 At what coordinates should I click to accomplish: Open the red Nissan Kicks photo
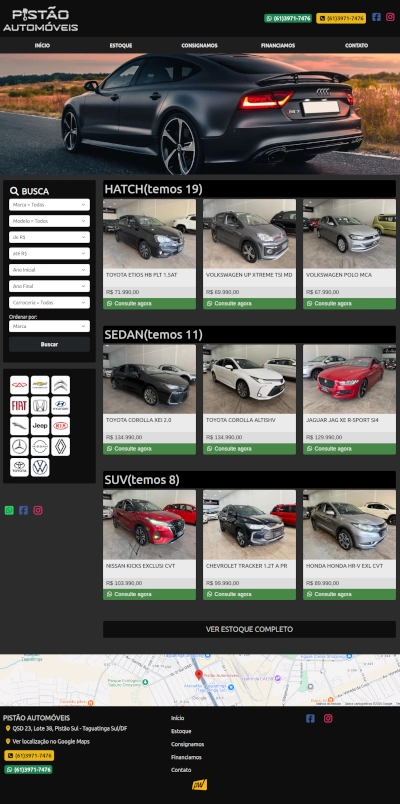[x=149, y=525]
